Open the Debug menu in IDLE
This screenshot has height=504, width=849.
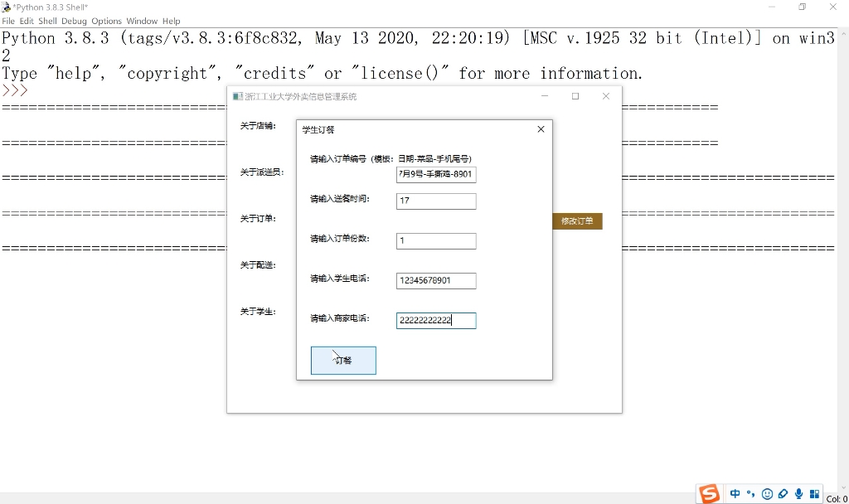tap(74, 21)
